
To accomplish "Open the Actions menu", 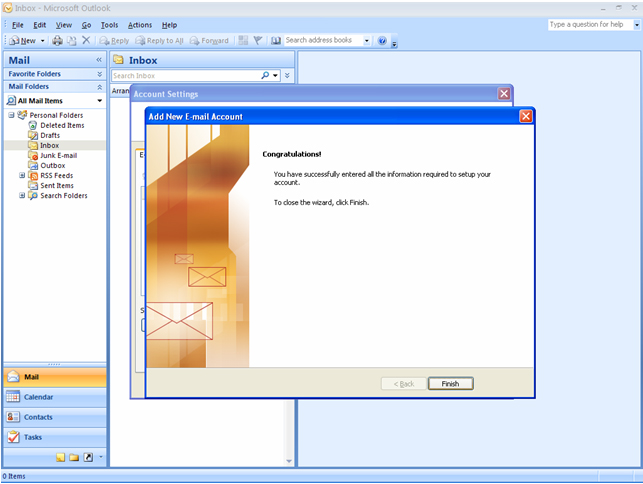I will coord(140,25).
